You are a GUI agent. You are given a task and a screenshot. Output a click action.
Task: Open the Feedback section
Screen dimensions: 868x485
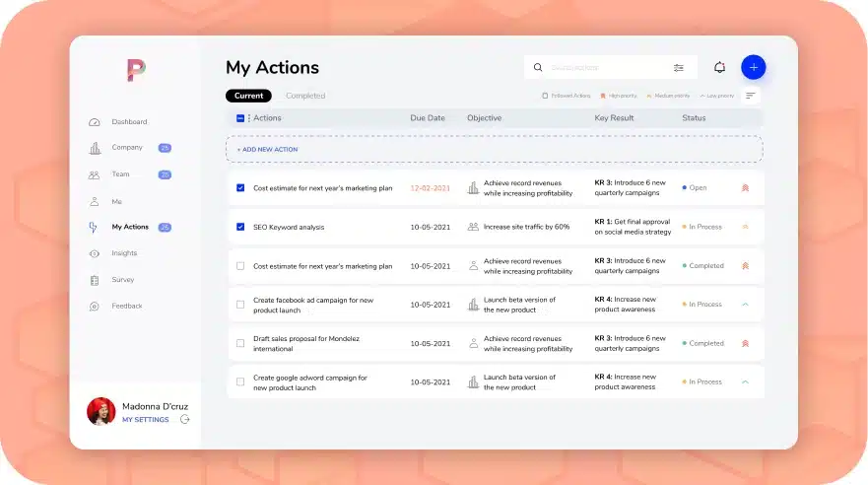pos(126,307)
